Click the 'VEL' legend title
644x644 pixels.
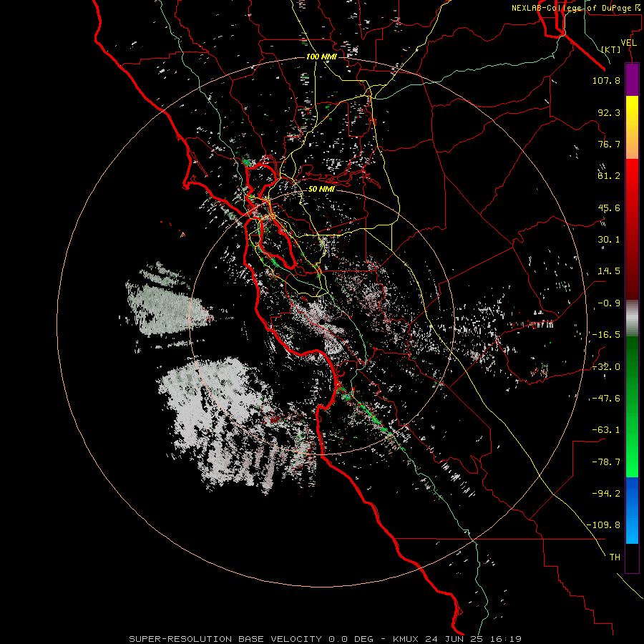tap(628, 43)
